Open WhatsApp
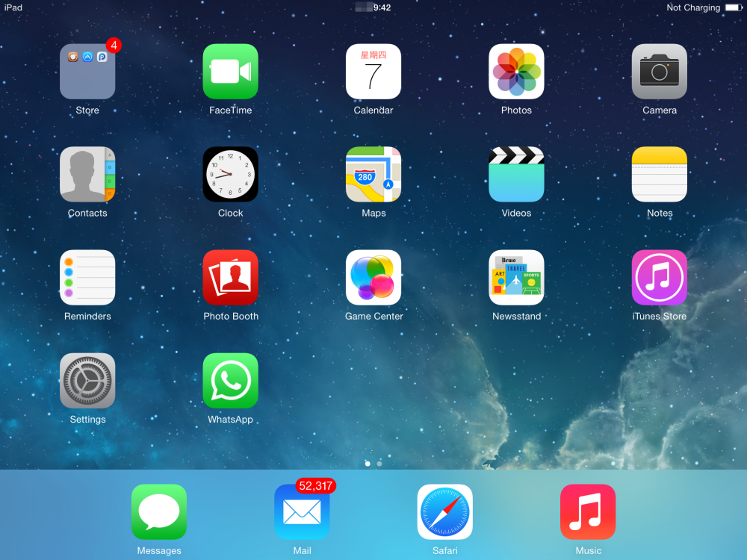Viewport: 747px width, 560px height. point(230,381)
